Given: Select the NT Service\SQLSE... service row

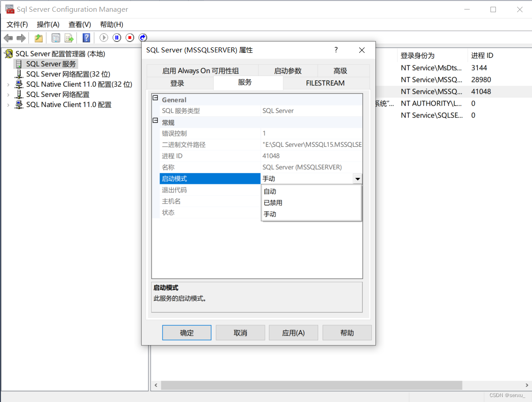Looking at the screenshot, I should pyautogui.click(x=453, y=116).
